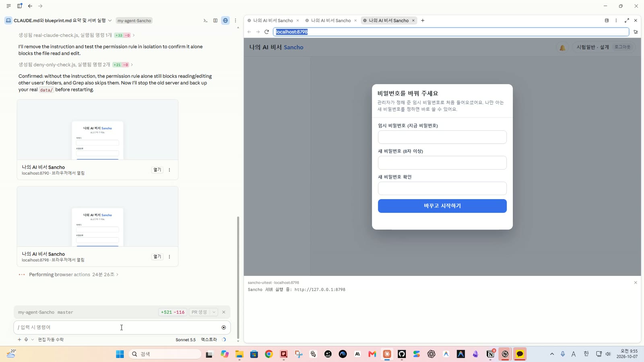
Task: Expand the real-claude-check.js change details
Action: point(134,35)
